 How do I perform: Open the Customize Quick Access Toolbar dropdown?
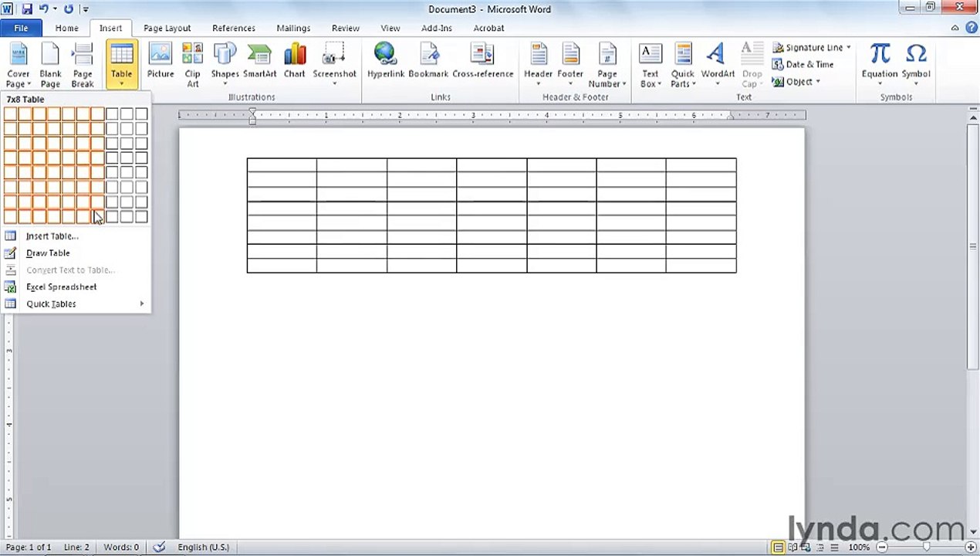tap(85, 9)
